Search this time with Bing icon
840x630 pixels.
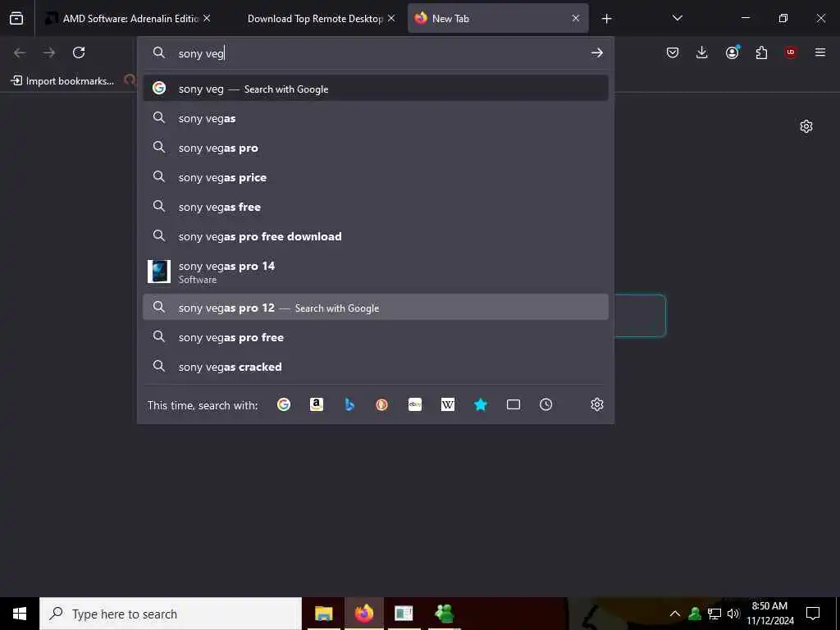click(349, 404)
